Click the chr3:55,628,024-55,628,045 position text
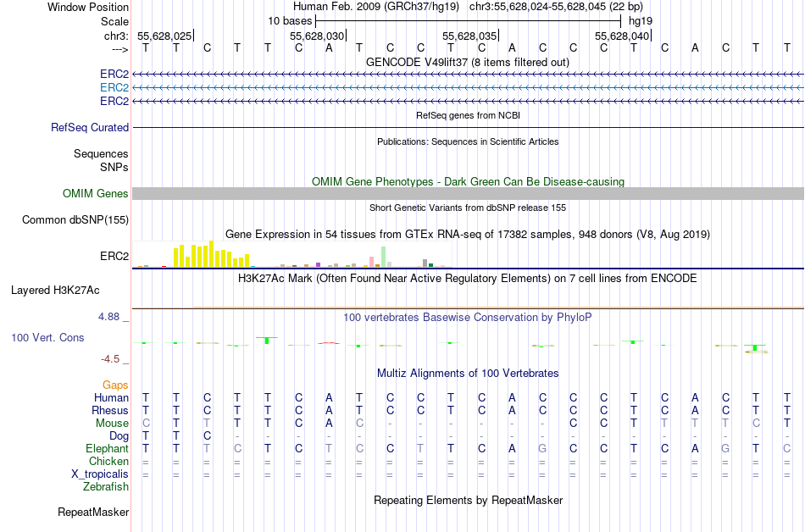Image resolution: width=805 pixels, height=532 pixels. point(556,7)
